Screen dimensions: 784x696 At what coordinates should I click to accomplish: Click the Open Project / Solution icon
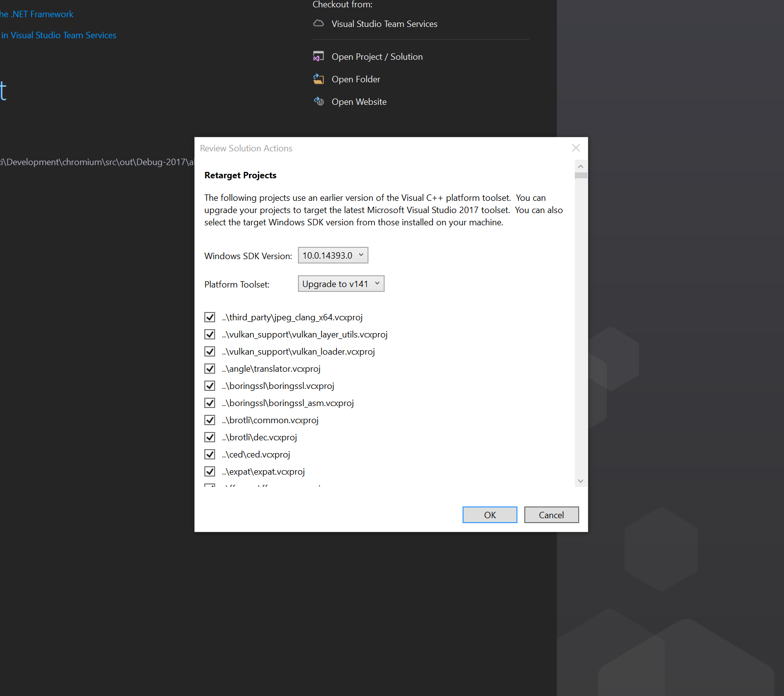coord(318,57)
